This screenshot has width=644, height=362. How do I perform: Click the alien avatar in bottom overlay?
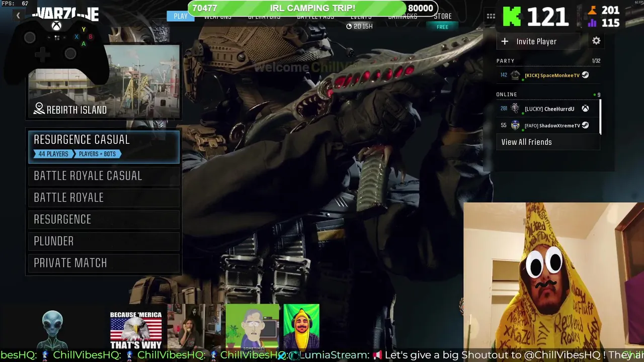click(52, 329)
